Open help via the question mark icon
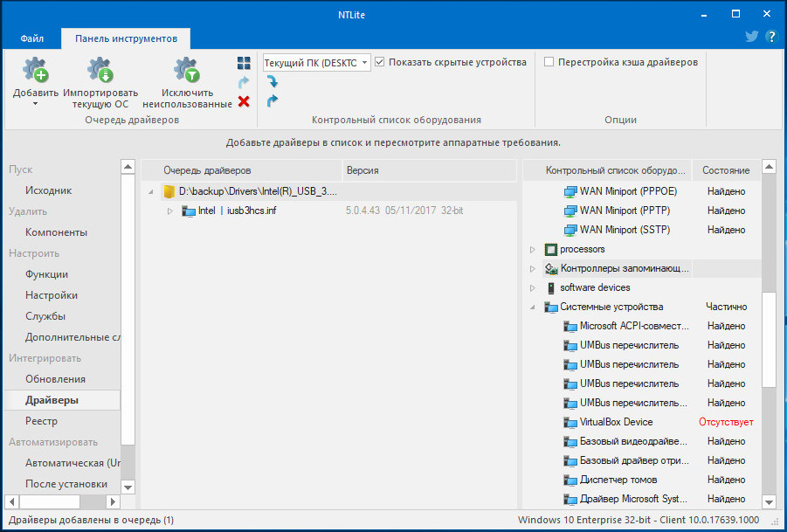787x532 pixels. tap(771, 37)
